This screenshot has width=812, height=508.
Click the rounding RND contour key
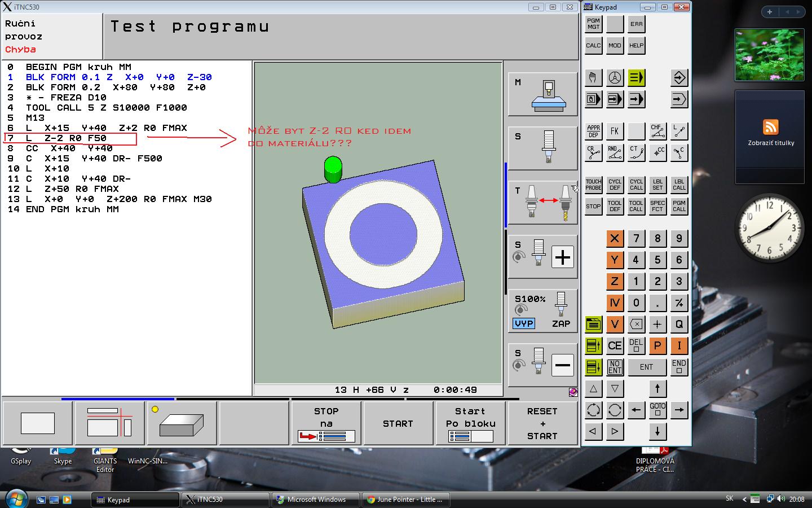pos(615,153)
